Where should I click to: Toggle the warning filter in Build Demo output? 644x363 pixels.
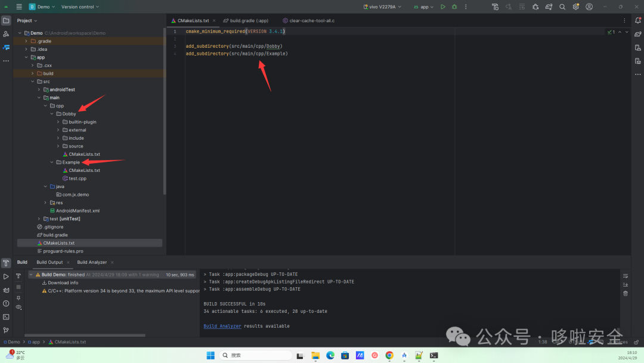[38, 275]
